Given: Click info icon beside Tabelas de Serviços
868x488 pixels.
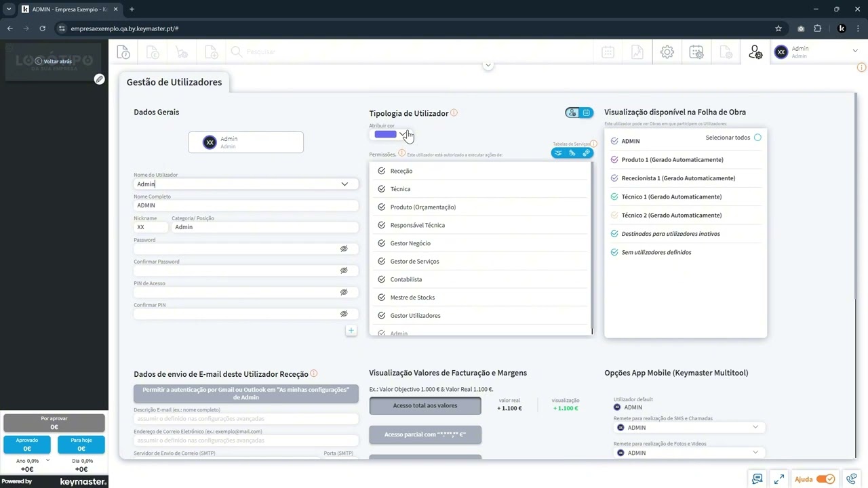Looking at the screenshot, I should [x=593, y=144].
